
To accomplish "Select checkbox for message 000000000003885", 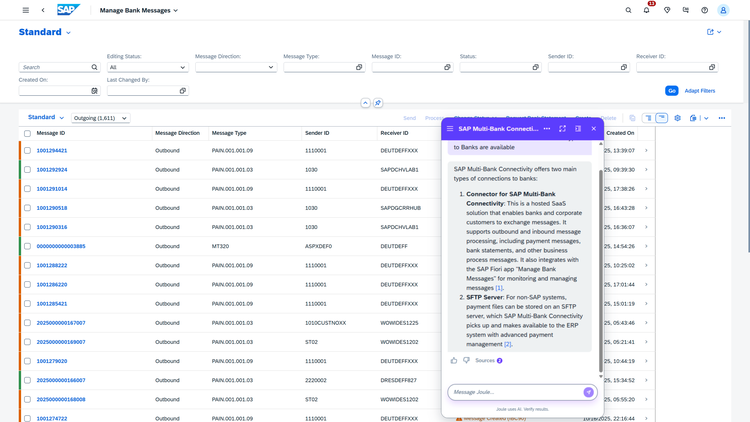I will pyautogui.click(x=27, y=246).
